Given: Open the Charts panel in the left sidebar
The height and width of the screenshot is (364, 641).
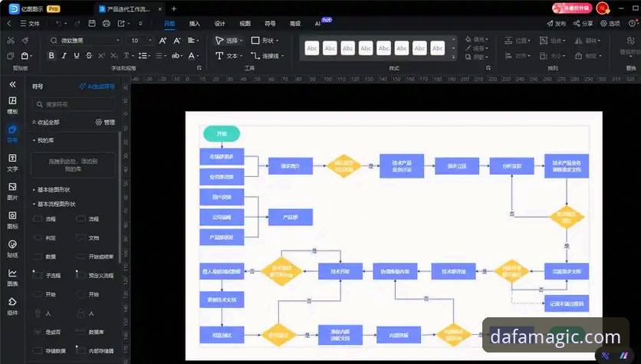Looking at the screenshot, I should [12, 277].
